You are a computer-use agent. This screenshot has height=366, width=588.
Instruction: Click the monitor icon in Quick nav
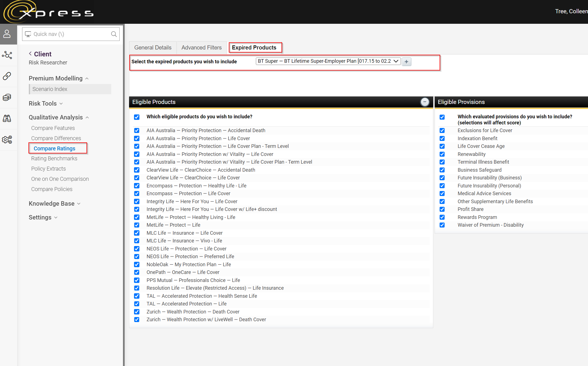28,34
